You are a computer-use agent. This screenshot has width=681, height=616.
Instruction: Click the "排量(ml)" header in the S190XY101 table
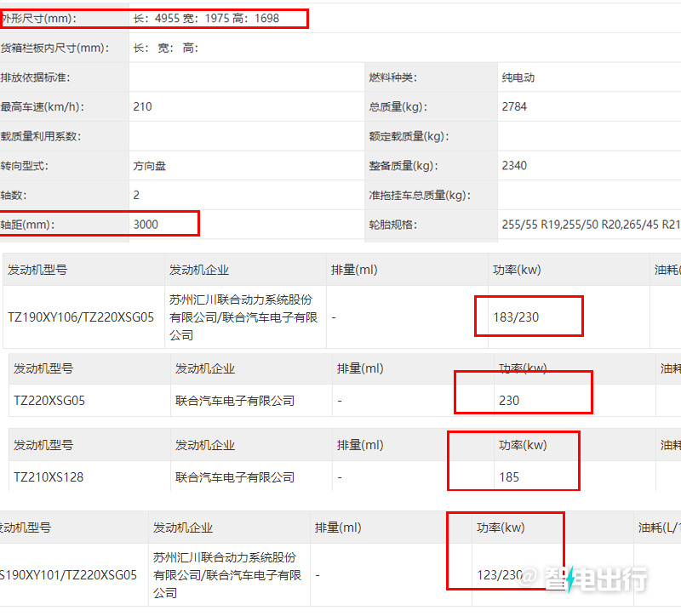[x=338, y=528]
